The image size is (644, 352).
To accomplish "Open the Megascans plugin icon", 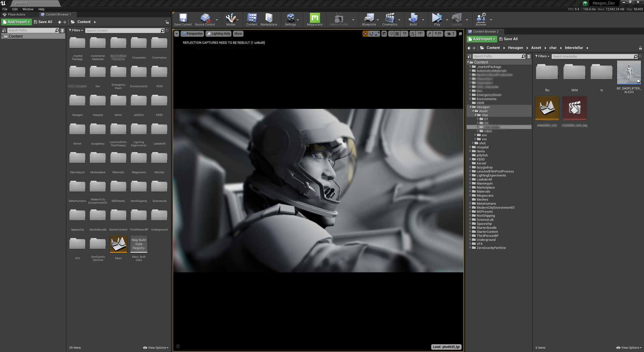I will pos(315,19).
